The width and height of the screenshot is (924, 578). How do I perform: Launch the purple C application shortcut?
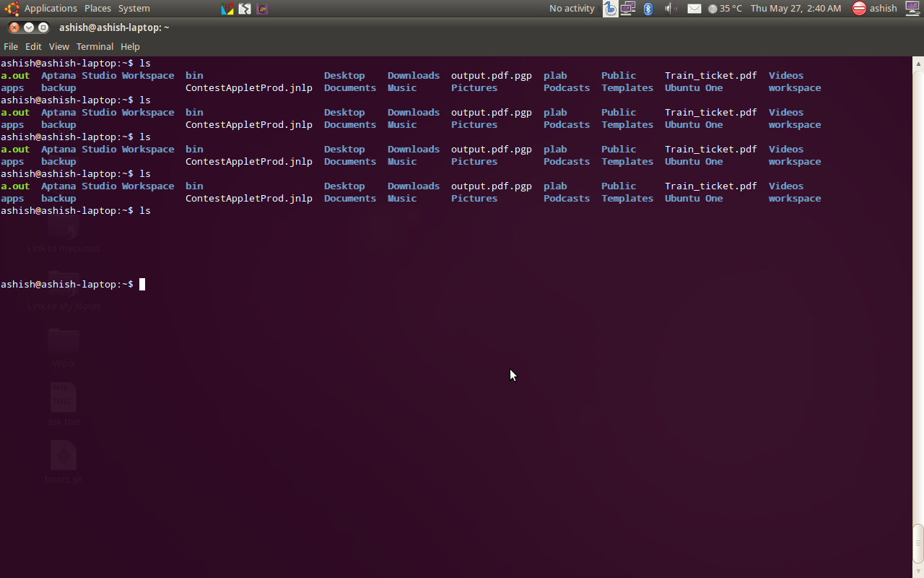click(262, 9)
